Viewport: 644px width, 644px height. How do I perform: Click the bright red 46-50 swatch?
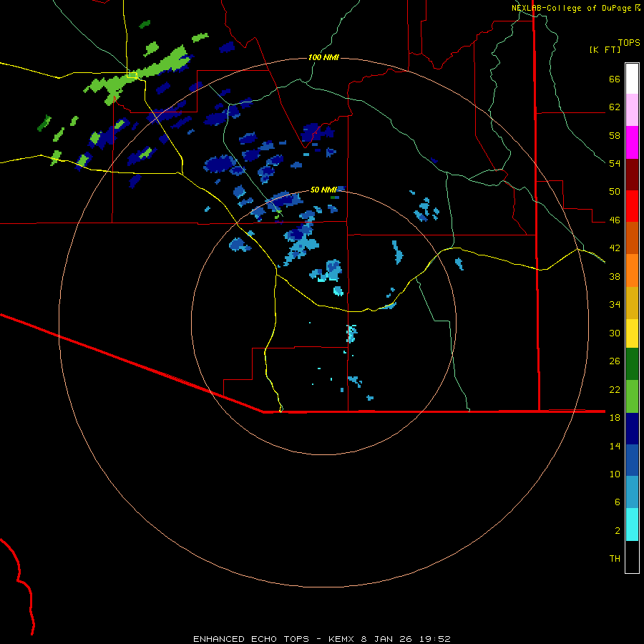[632, 206]
